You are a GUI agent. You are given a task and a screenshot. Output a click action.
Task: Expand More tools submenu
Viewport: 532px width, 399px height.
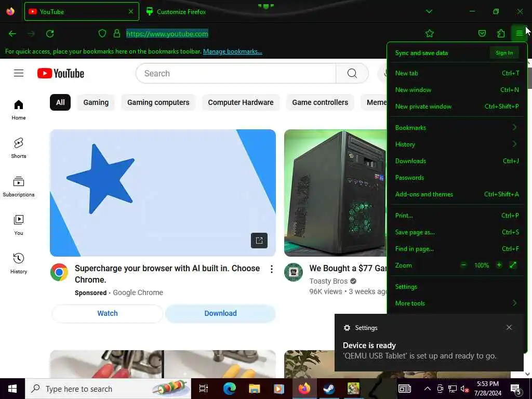(x=457, y=303)
